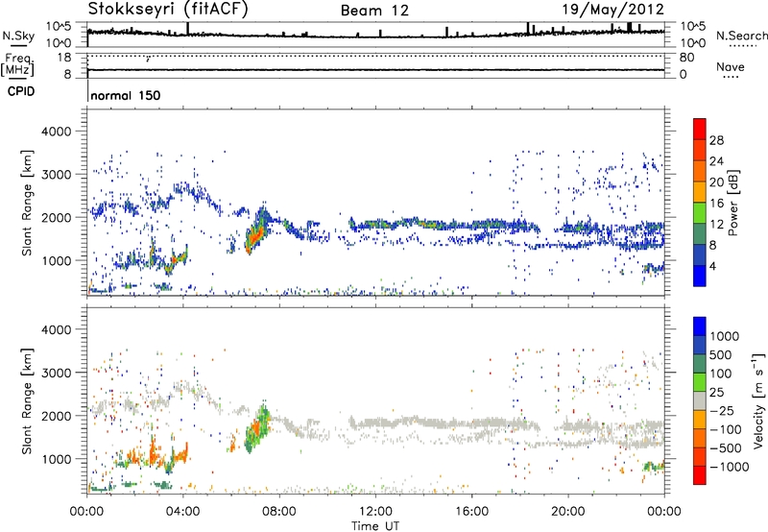
Task: Click the 'CPID' row label
Action: 21,91
